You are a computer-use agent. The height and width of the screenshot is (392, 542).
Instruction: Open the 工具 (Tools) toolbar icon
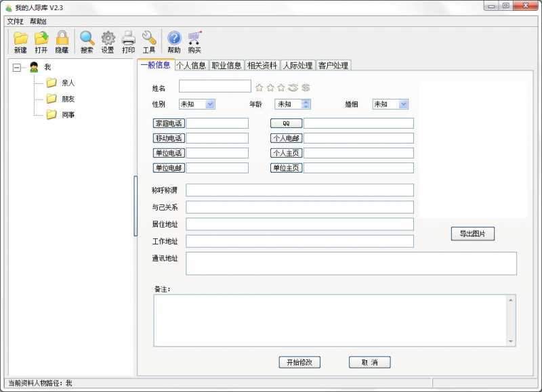(x=150, y=41)
